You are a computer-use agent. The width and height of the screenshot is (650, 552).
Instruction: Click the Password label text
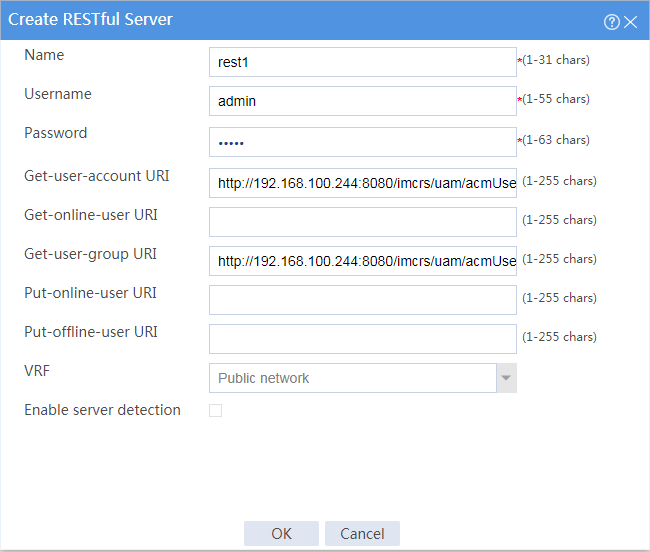pyautogui.click(x=56, y=133)
